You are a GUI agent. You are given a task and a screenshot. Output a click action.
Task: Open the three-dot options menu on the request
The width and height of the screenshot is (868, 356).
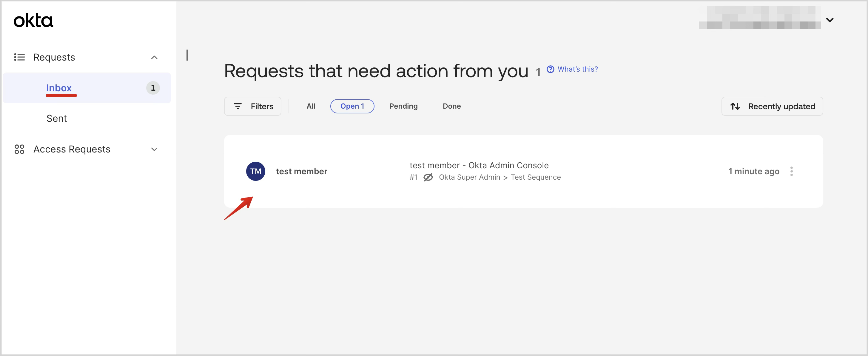(x=792, y=171)
